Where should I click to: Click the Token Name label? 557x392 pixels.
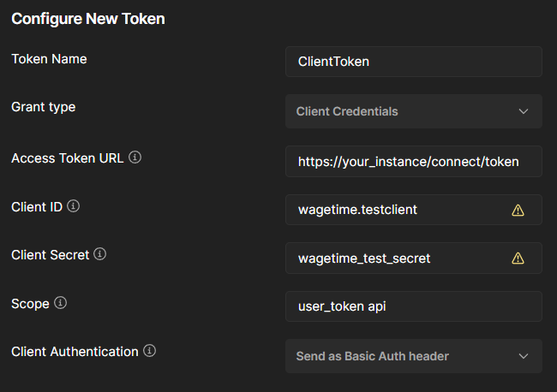click(49, 59)
